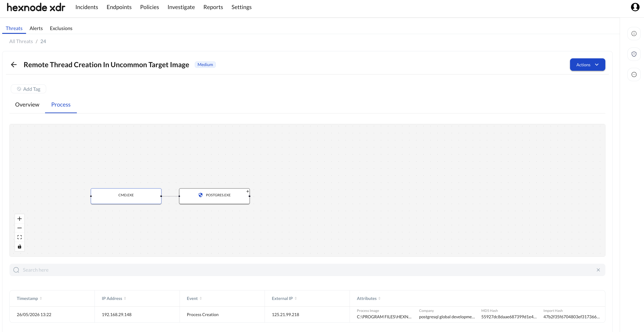Screen dimensions: 644x332
Task: Click the hexnode xdr logo
Action: pos(36,7)
